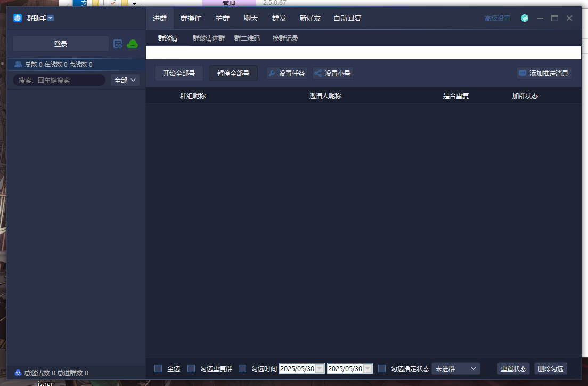Open the 群助手 title dropdown arrow
The width and height of the screenshot is (588, 386).
point(51,18)
